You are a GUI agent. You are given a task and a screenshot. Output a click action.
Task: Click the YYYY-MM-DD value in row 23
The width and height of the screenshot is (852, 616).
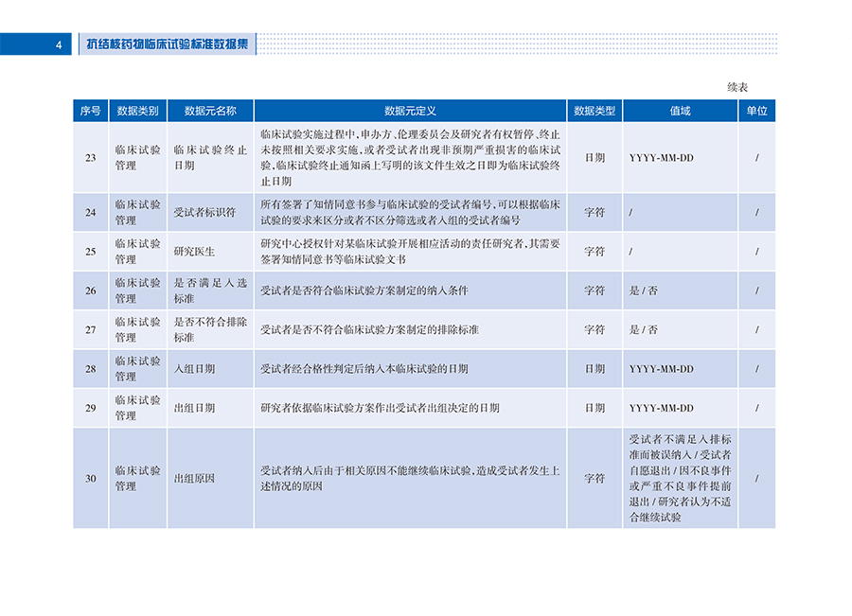(662, 158)
